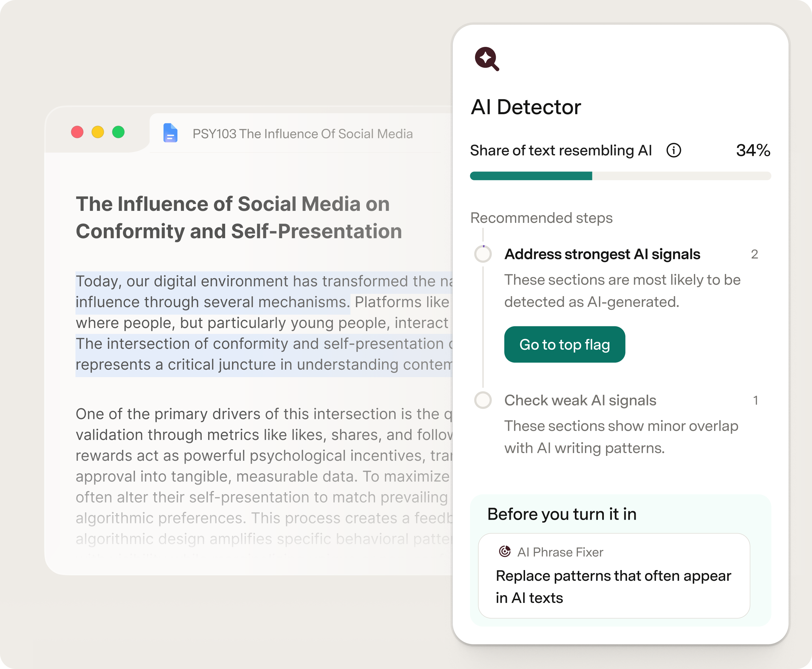Click the count 1 beside weak signals
Image resolution: width=812 pixels, height=669 pixels.
click(x=756, y=401)
